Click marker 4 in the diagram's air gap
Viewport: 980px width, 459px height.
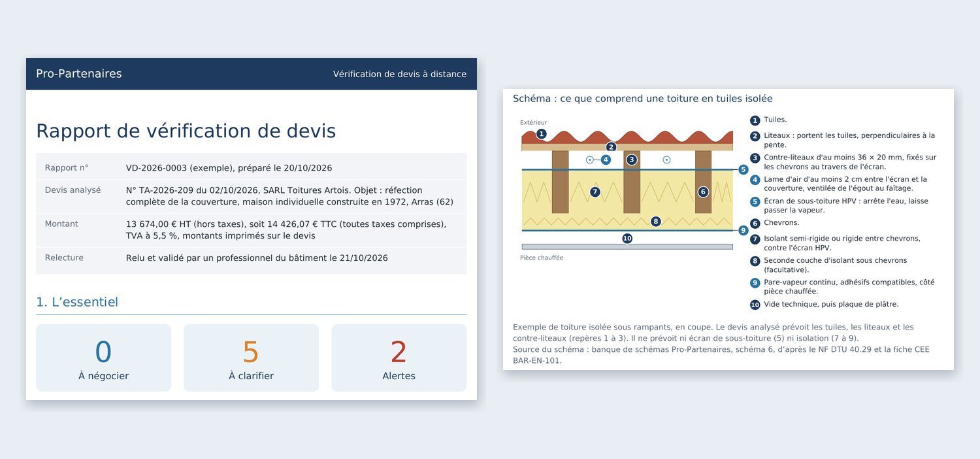(x=606, y=160)
